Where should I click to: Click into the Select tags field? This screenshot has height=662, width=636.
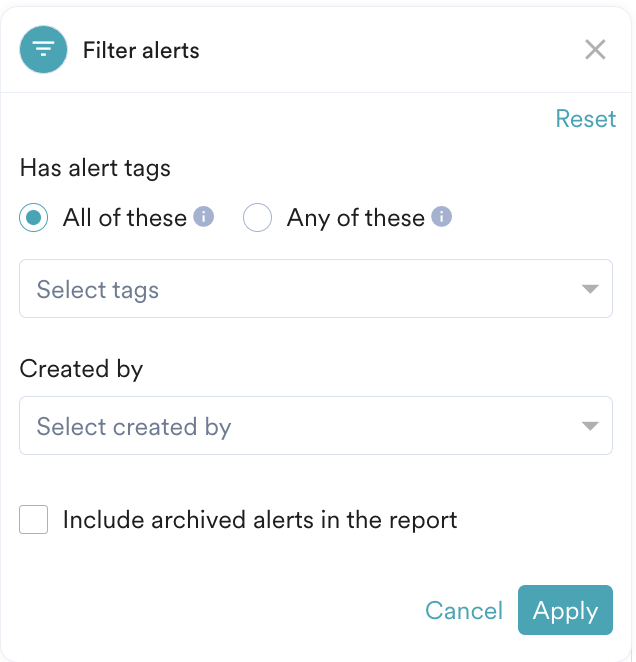(x=300, y=290)
